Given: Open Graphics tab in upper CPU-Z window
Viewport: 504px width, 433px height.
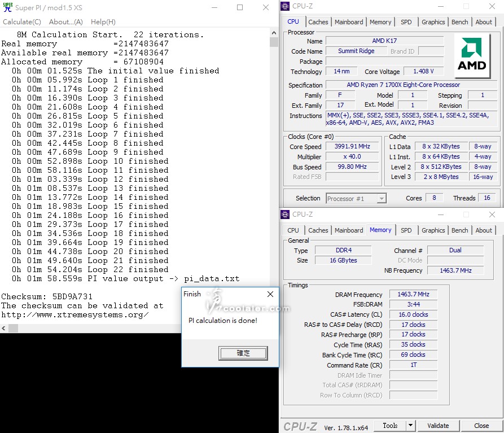Looking at the screenshot, I should tap(433, 22).
